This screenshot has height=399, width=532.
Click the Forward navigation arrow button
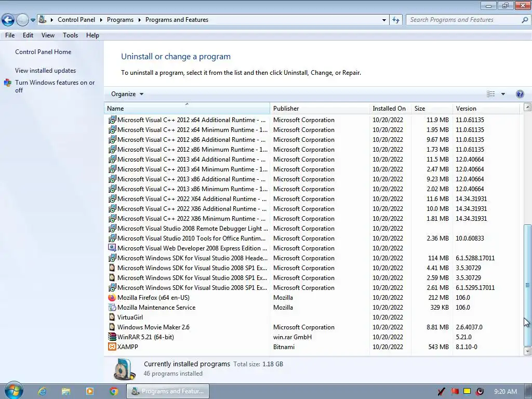22,20
